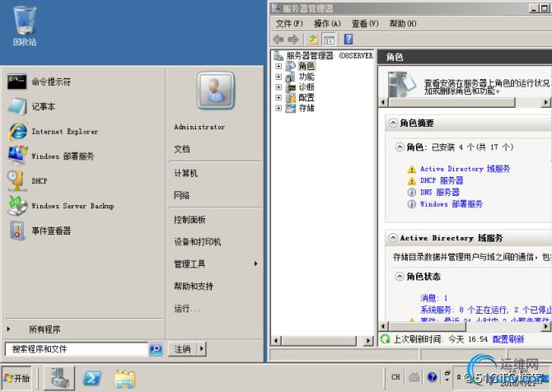Click the search magnifier button

156,349
